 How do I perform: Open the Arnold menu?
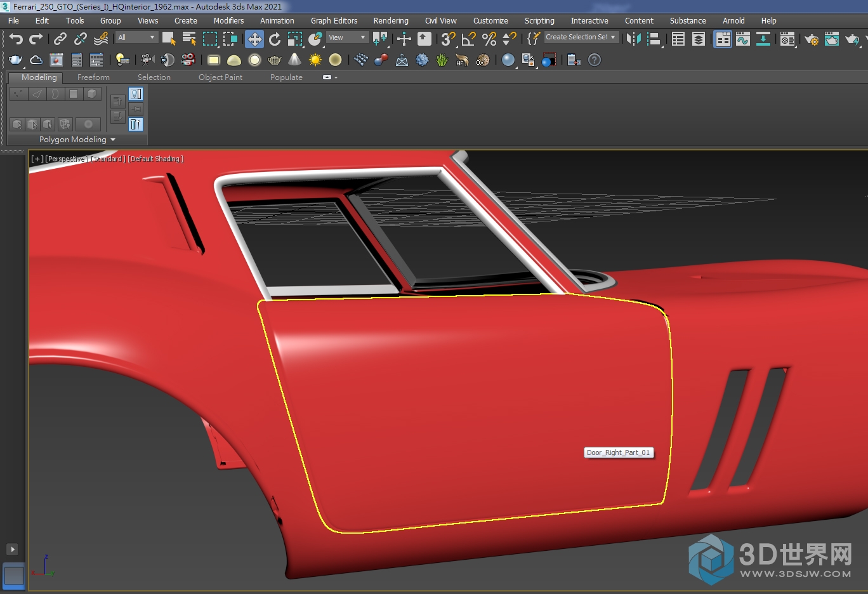[x=733, y=21]
